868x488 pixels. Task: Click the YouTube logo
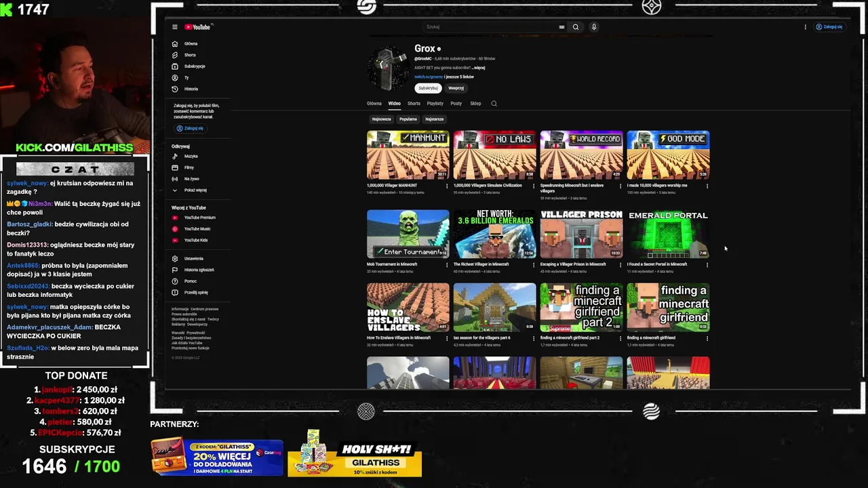[x=197, y=27]
